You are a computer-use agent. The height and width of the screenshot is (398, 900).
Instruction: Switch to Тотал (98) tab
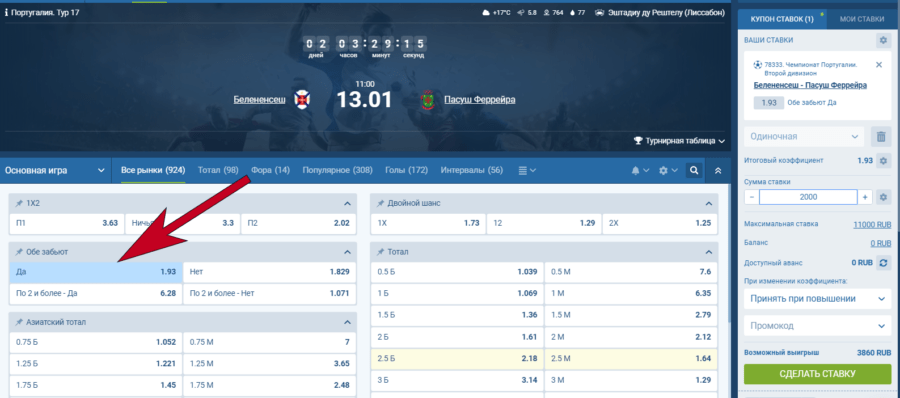click(x=218, y=171)
